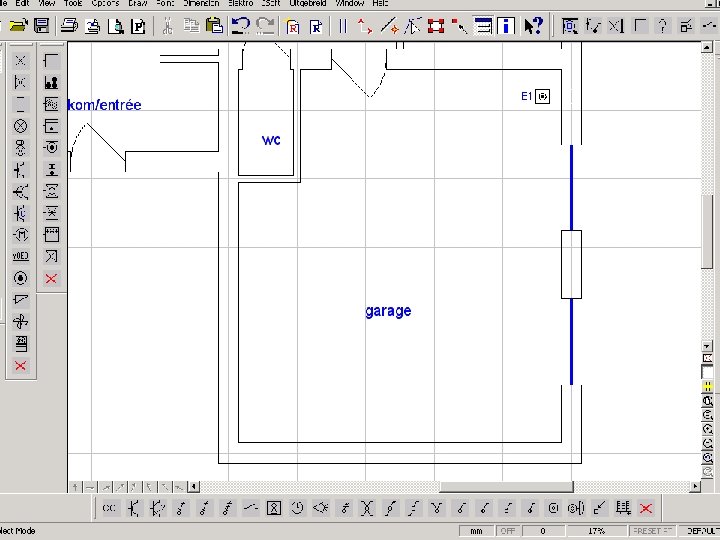
Task: Select the corner wall symbol atop second palette
Action: pyautogui.click(x=51, y=61)
